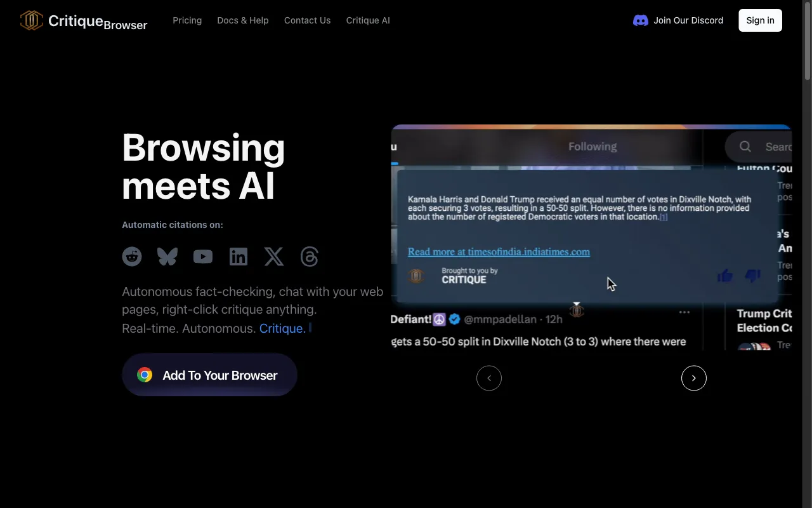The width and height of the screenshot is (812, 508).
Task: Click the Add To Your Browser button
Action: coord(209,375)
